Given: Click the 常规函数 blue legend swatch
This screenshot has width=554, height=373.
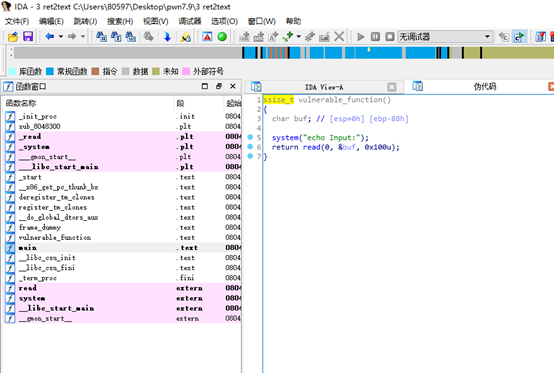Looking at the screenshot, I should [x=50, y=71].
